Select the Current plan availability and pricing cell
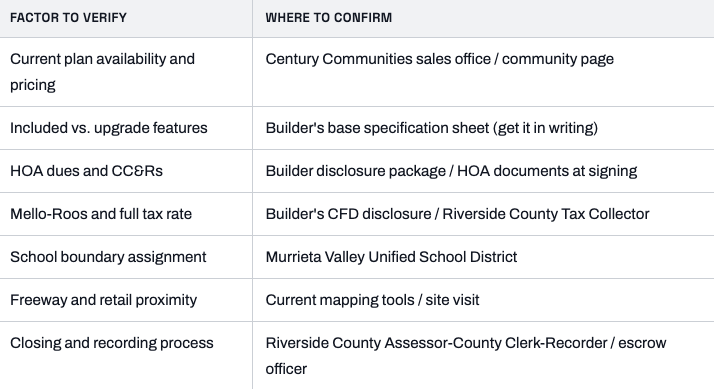 (x=126, y=72)
